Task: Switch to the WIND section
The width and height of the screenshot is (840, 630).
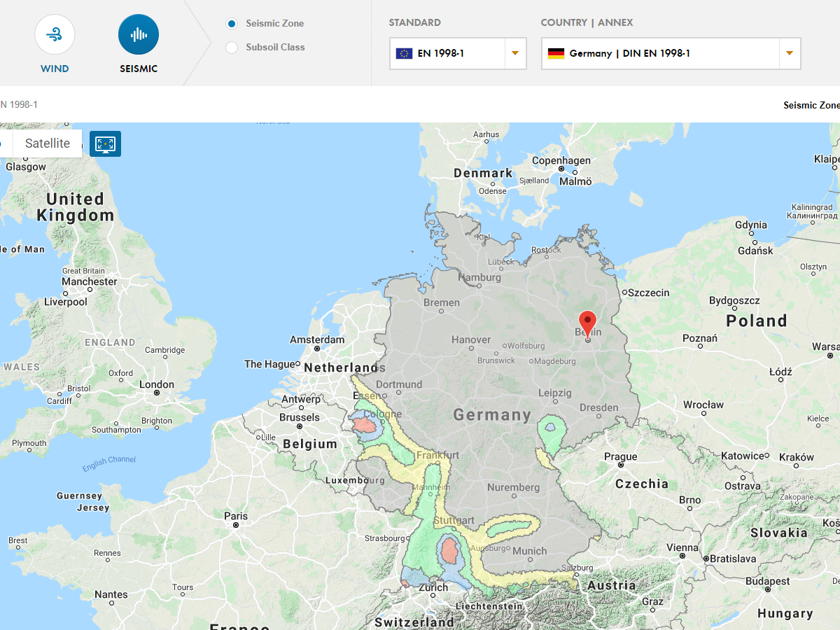Action: (55, 45)
